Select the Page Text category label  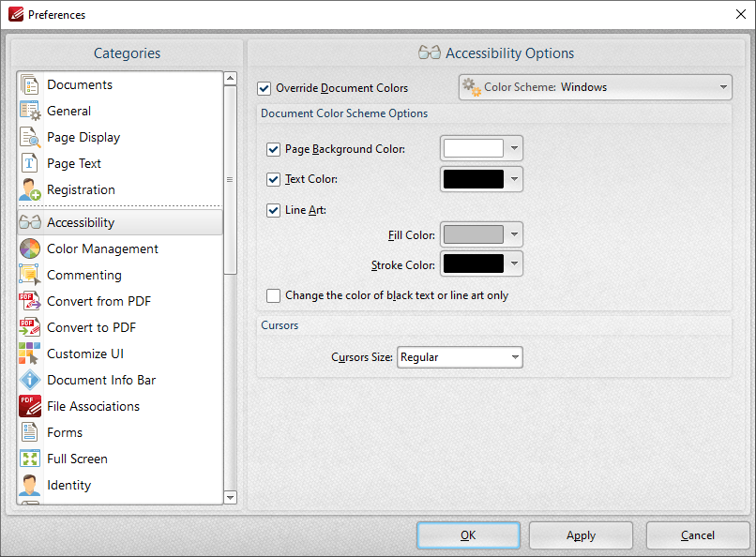coord(74,164)
